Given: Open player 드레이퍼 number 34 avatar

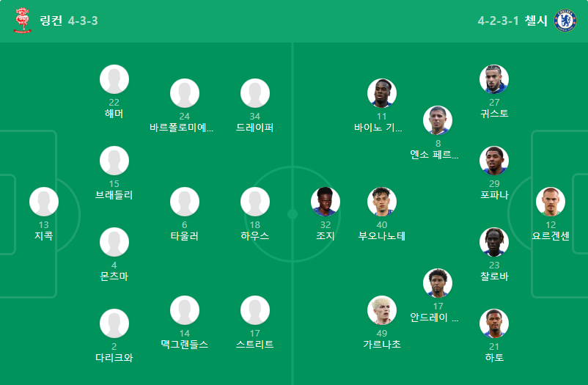Looking at the screenshot, I should 255,93.
